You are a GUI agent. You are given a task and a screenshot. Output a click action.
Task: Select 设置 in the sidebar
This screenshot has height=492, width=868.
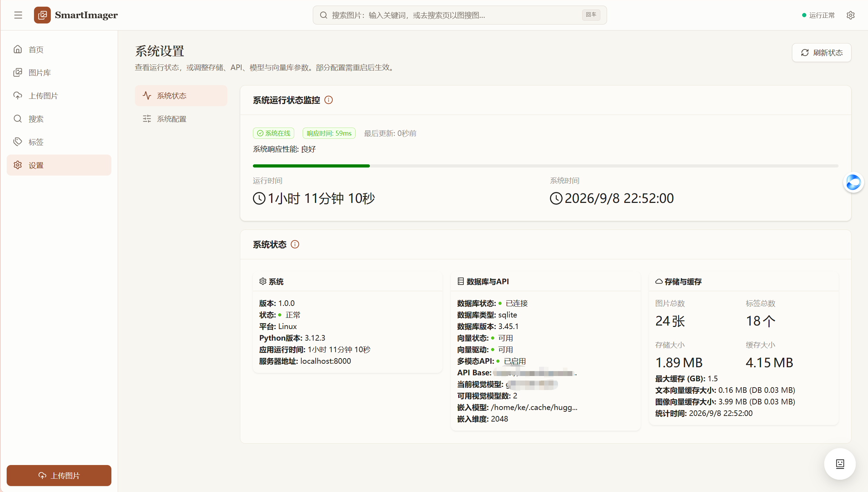(59, 165)
